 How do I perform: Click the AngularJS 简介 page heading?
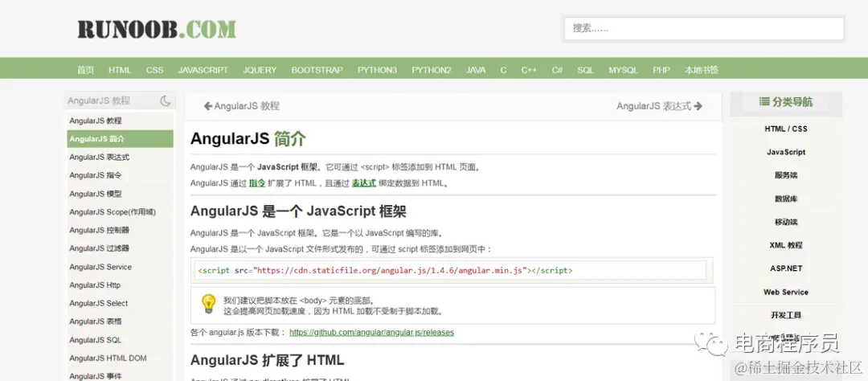pos(248,138)
